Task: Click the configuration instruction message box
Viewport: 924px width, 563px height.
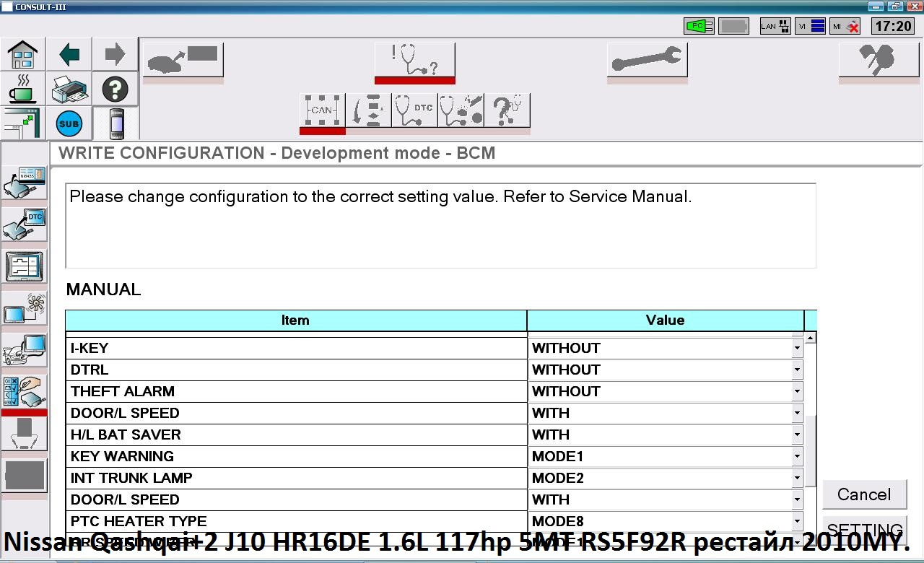Action: (x=440, y=226)
